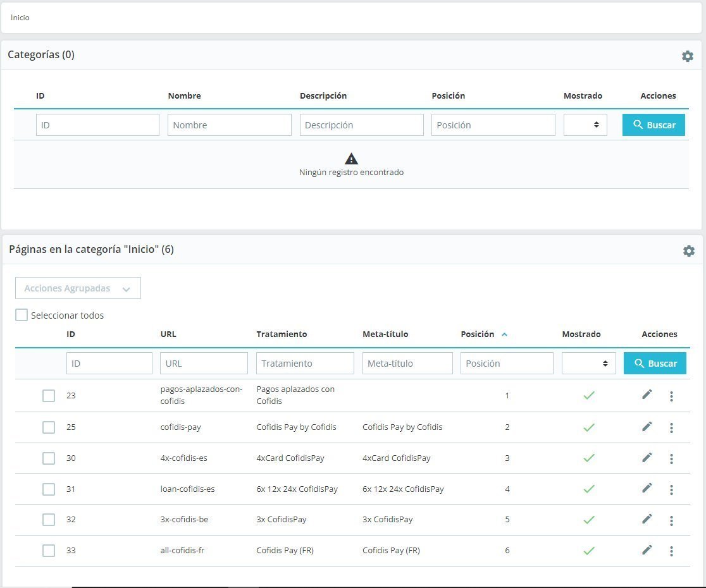Sort pages by Posición ascending arrow
This screenshot has height=588, width=706.
(x=504, y=334)
